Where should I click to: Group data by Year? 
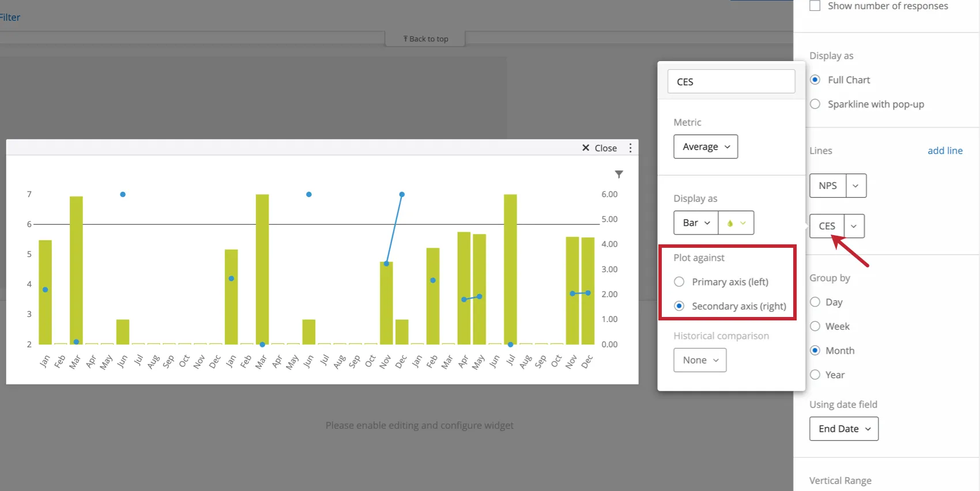(815, 375)
